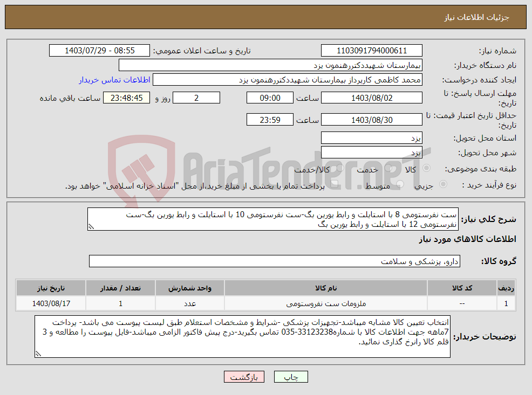The image size is (532, 395).
Task: Click the announcement date field 1403/07/29 - 08:55
Action: [99, 51]
